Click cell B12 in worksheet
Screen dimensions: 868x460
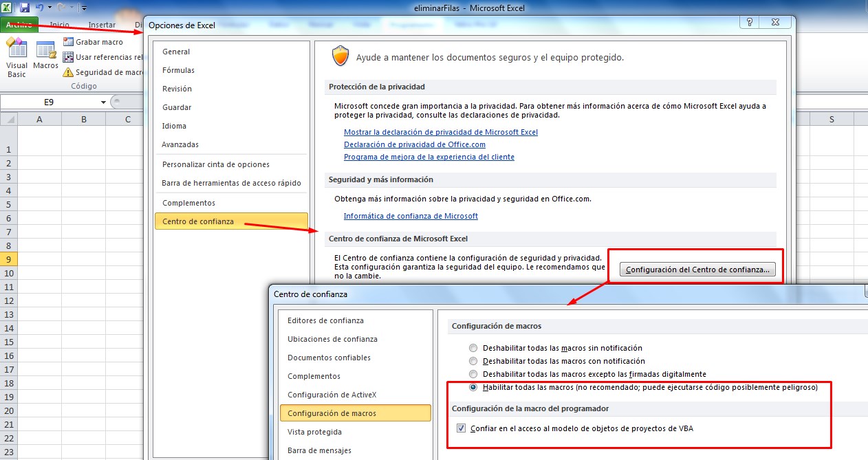click(x=83, y=300)
